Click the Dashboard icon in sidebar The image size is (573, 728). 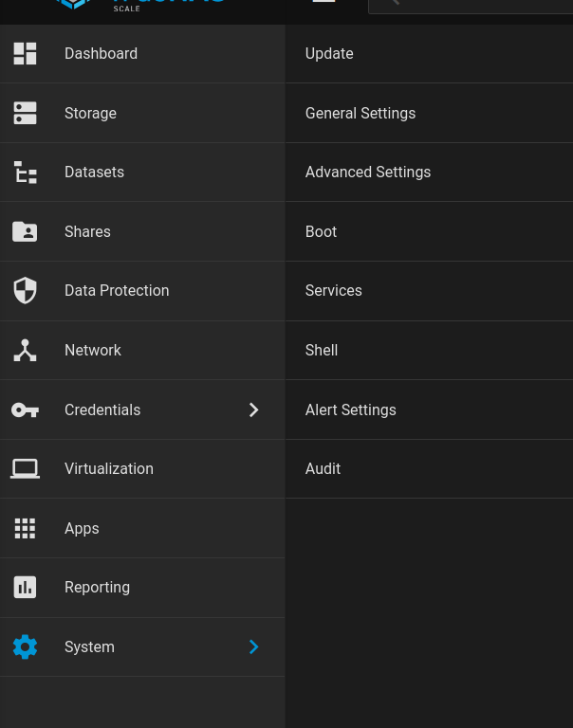(x=25, y=54)
